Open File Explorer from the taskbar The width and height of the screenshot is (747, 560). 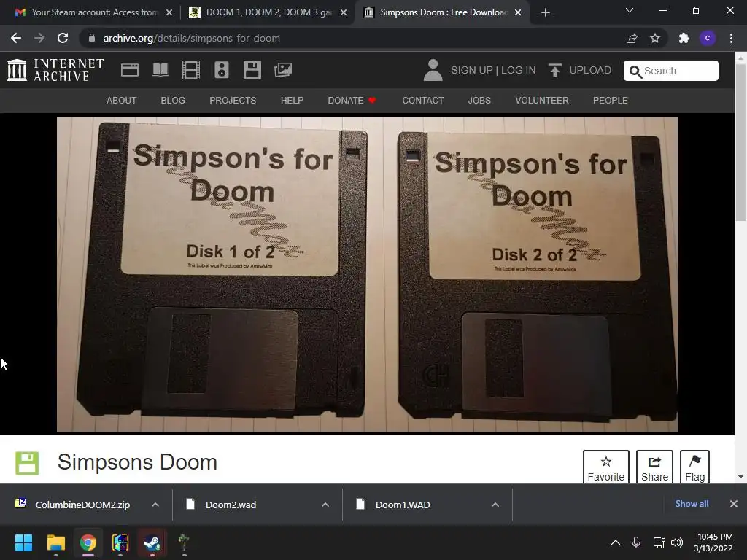pos(55,542)
